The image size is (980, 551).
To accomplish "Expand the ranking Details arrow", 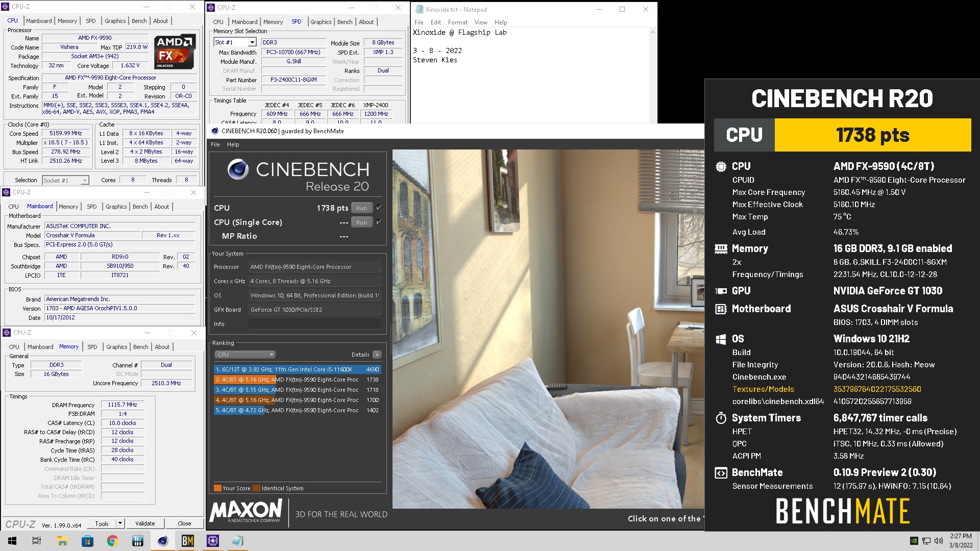I will pyautogui.click(x=377, y=355).
